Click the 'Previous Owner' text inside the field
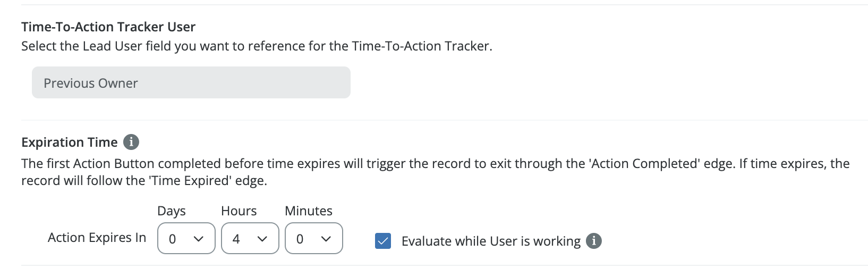Image resolution: width=868 pixels, height=268 pixels. coord(91,83)
